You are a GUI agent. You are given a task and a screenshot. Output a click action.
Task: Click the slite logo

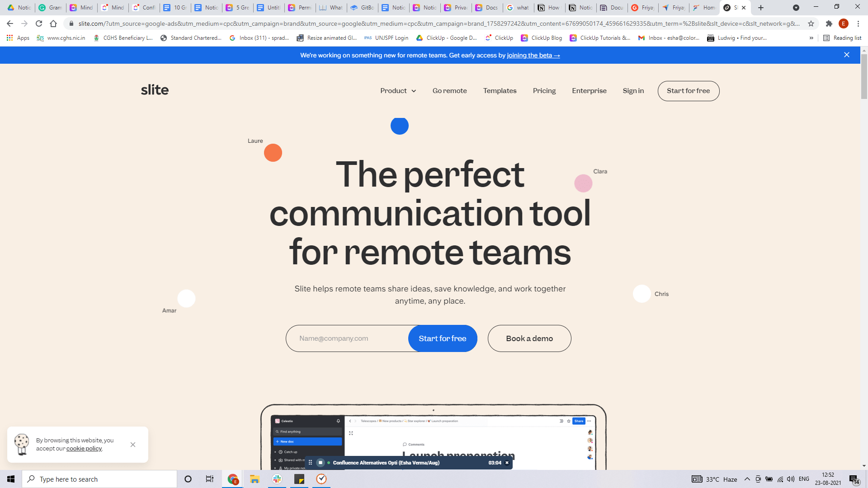tap(155, 90)
